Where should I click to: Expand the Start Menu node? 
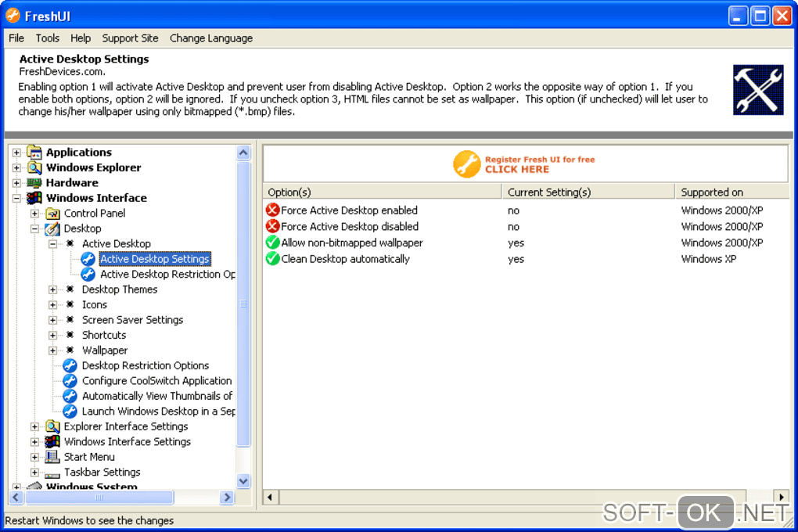pyautogui.click(x=34, y=457)
